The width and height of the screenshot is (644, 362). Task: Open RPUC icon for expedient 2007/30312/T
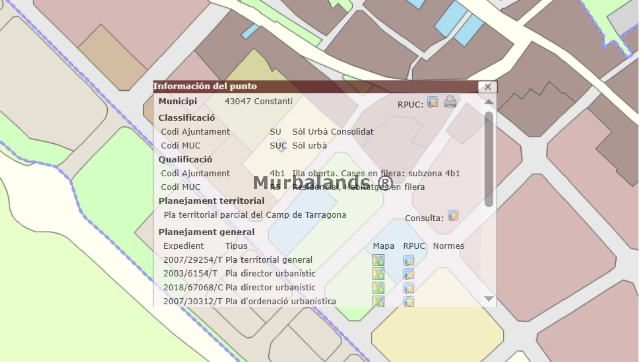(409, 301)
